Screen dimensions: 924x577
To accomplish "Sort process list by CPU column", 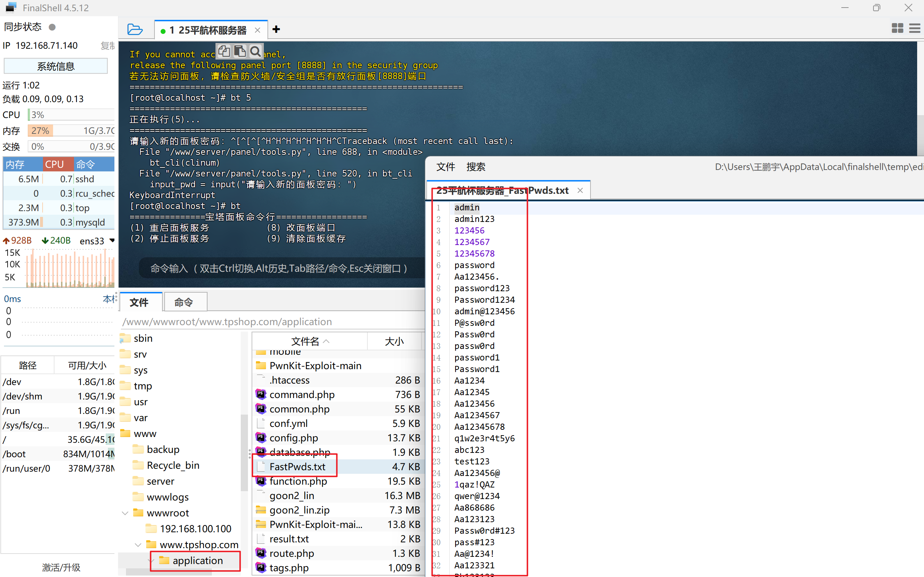I will (x=58, y=165).
